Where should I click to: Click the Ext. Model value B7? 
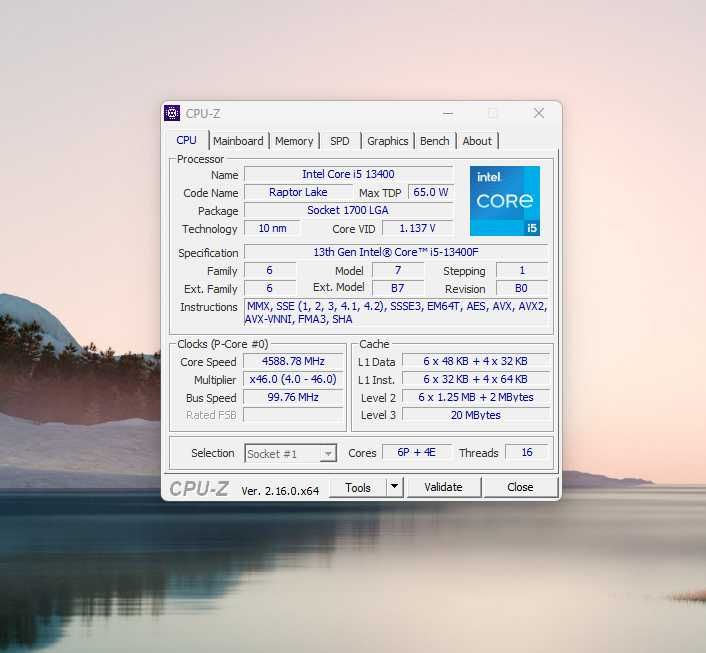coord(398,288)
